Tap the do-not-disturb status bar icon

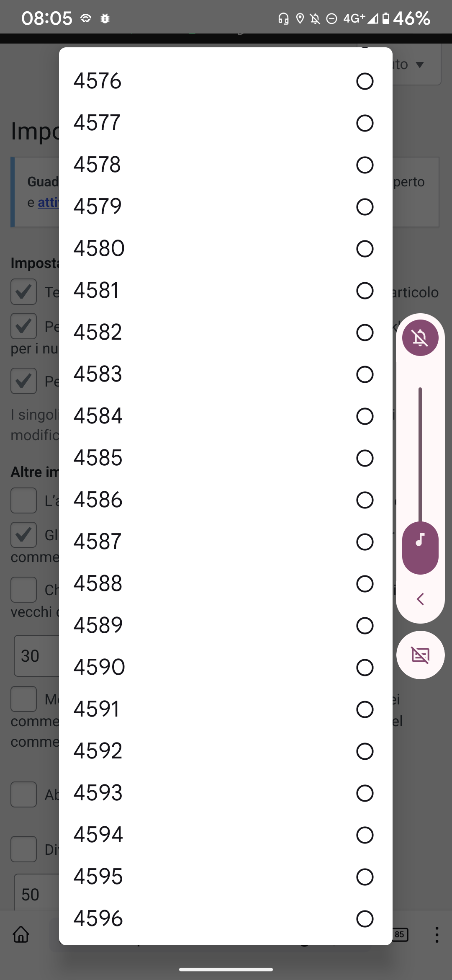point(331,18)
